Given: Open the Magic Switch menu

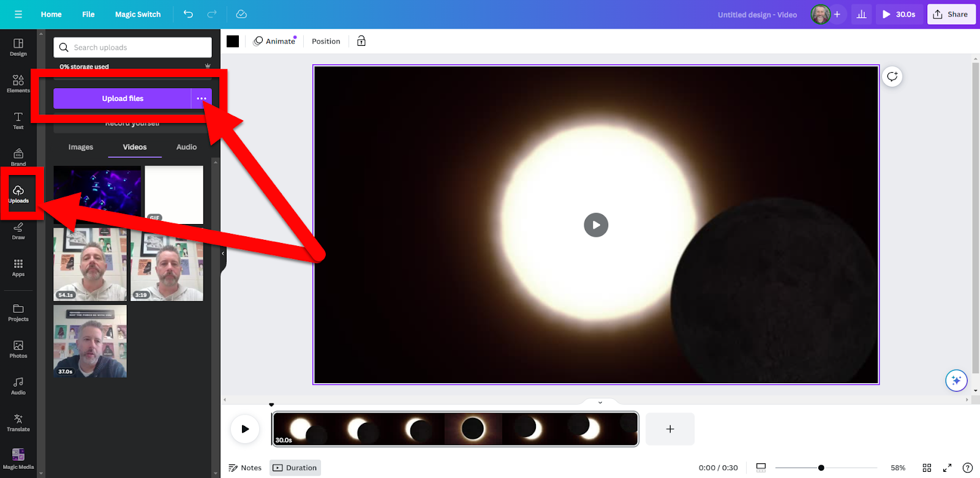Looking at the screenshot, I should point(138,14).
